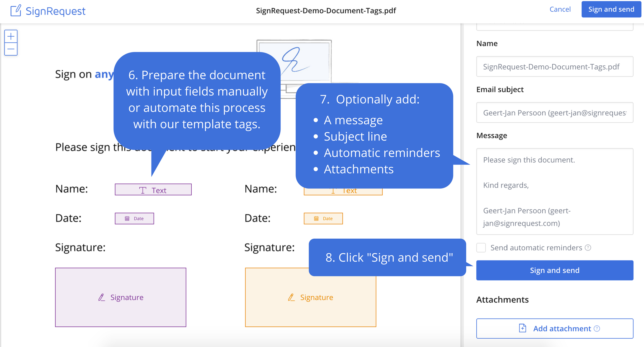Click the purple pen Signature icon
This screenshot has height=347, width=644.
pos(102,297)
